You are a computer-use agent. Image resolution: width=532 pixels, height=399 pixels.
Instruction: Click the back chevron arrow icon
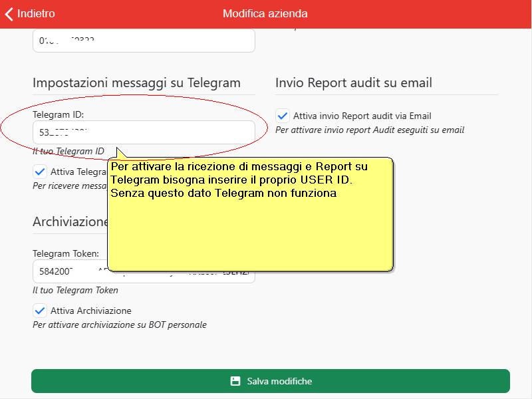click(9, 14)
